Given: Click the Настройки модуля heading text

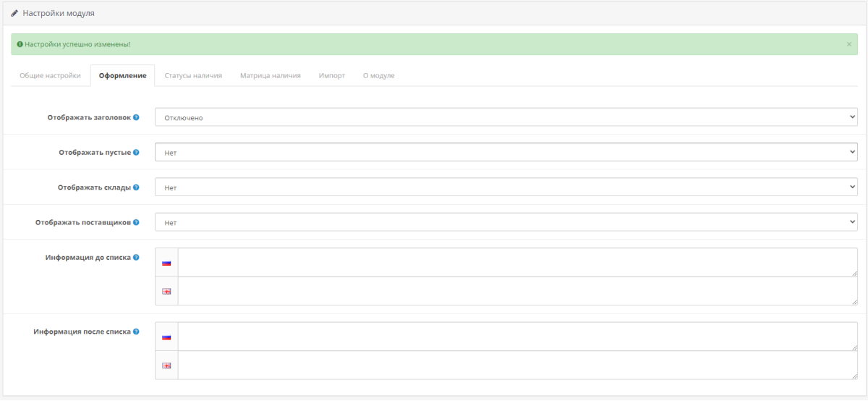Looking at the screenshot, I should [59, 13].
